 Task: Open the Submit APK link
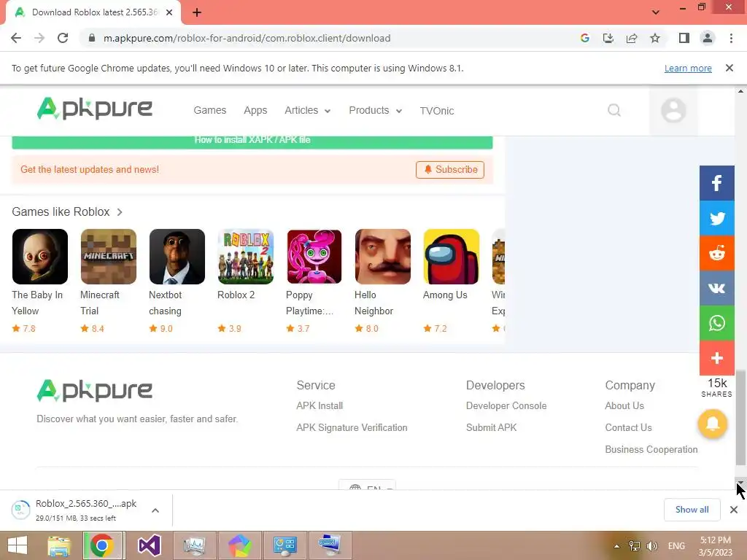coord(491,427)
